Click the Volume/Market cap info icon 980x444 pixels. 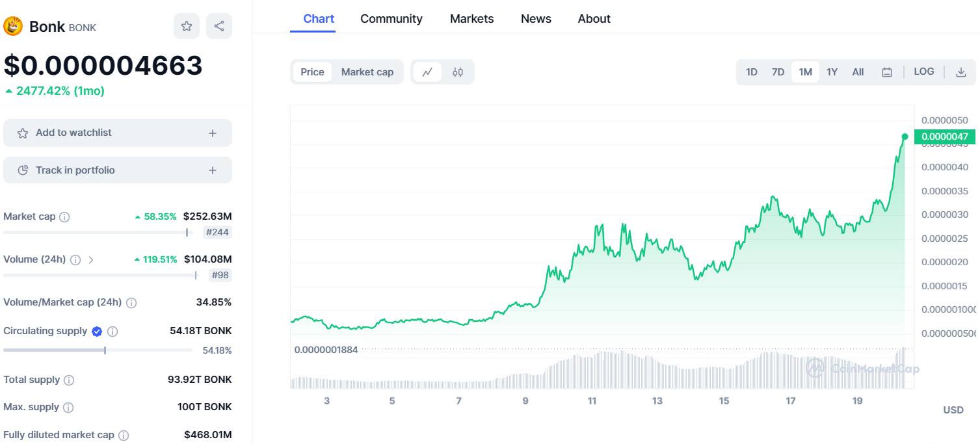click(131, 303)
